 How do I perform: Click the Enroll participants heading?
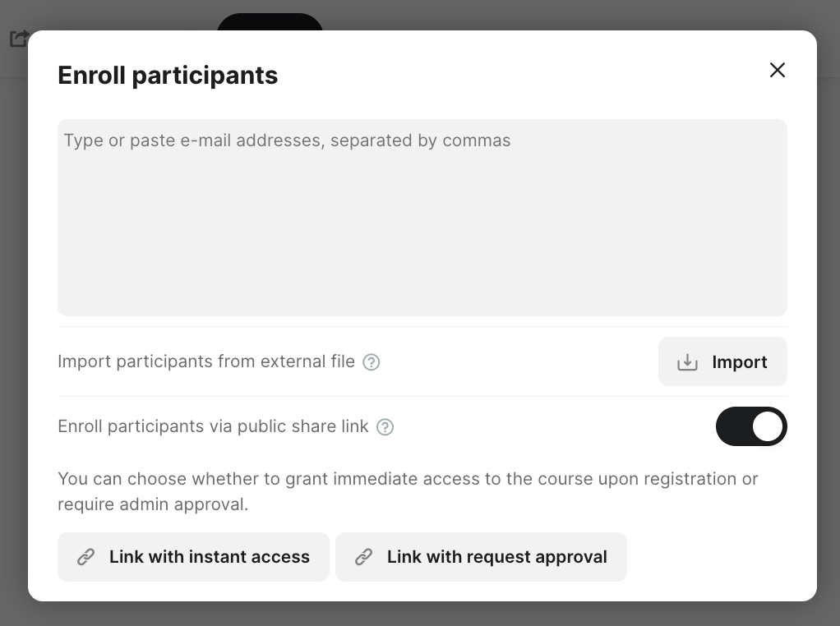tap(168, 76)
